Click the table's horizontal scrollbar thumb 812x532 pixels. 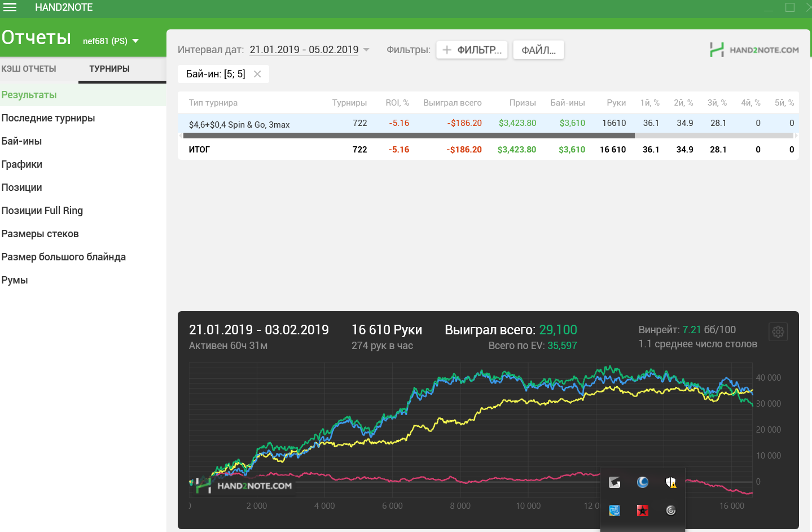(409, 136)
